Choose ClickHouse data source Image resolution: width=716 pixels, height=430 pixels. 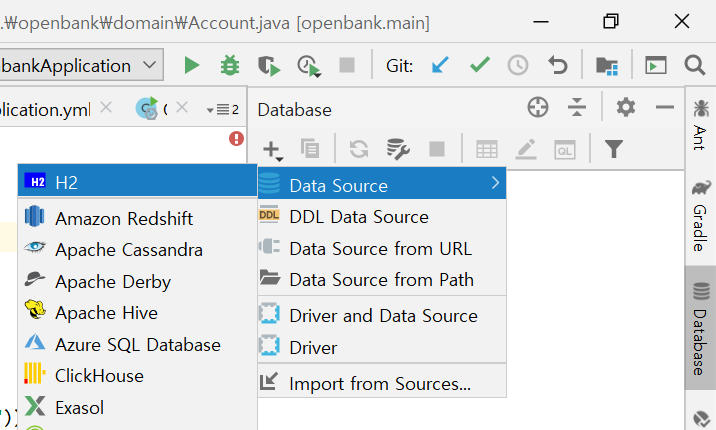tap(137, 376)
